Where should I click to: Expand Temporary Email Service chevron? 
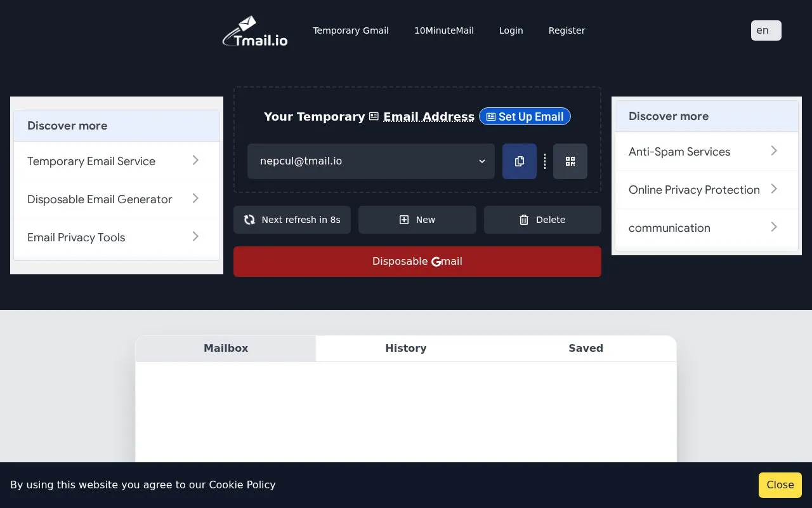point(195,161)
